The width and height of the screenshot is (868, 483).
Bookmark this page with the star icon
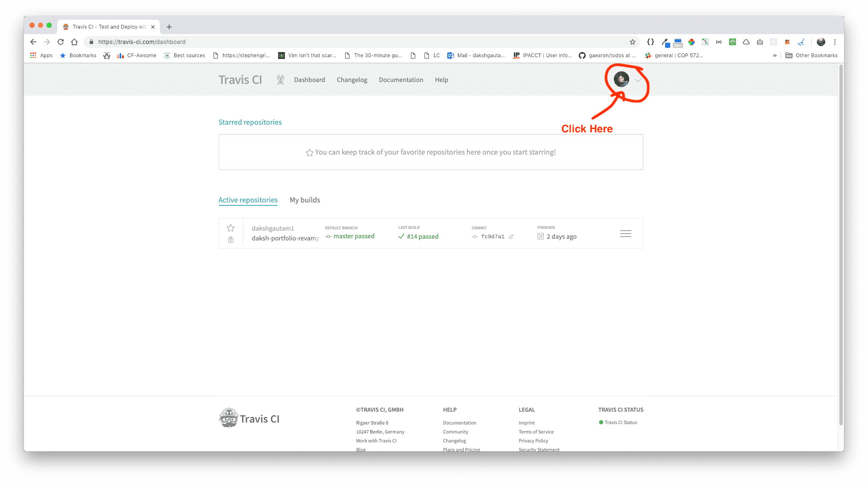point(632,42)
